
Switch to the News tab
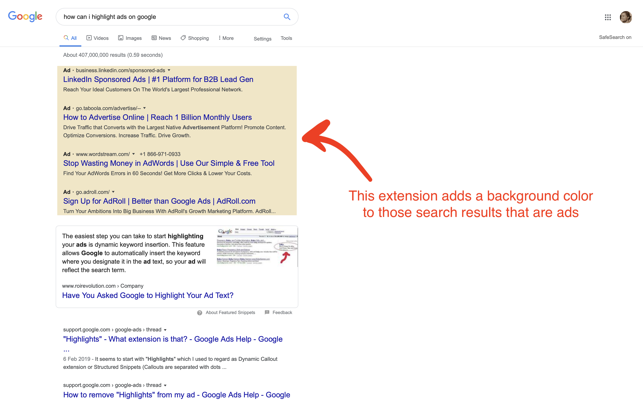[161, 38]
